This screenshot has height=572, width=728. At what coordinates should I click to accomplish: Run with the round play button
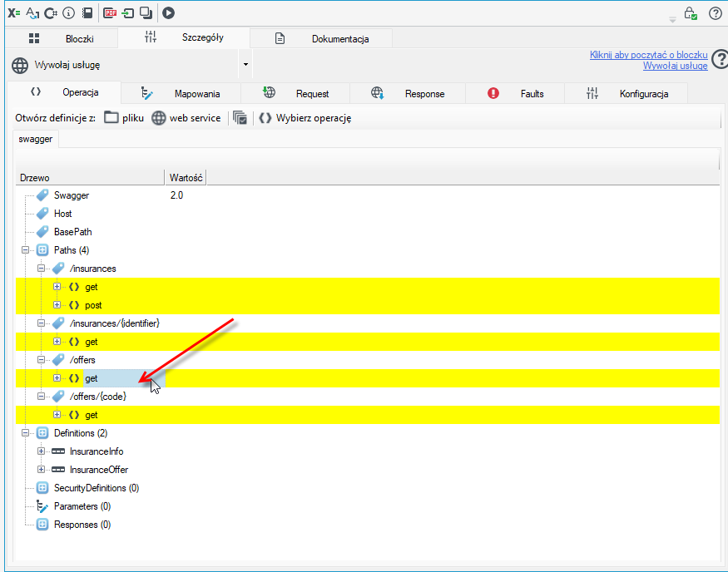(x=169, y=13)
